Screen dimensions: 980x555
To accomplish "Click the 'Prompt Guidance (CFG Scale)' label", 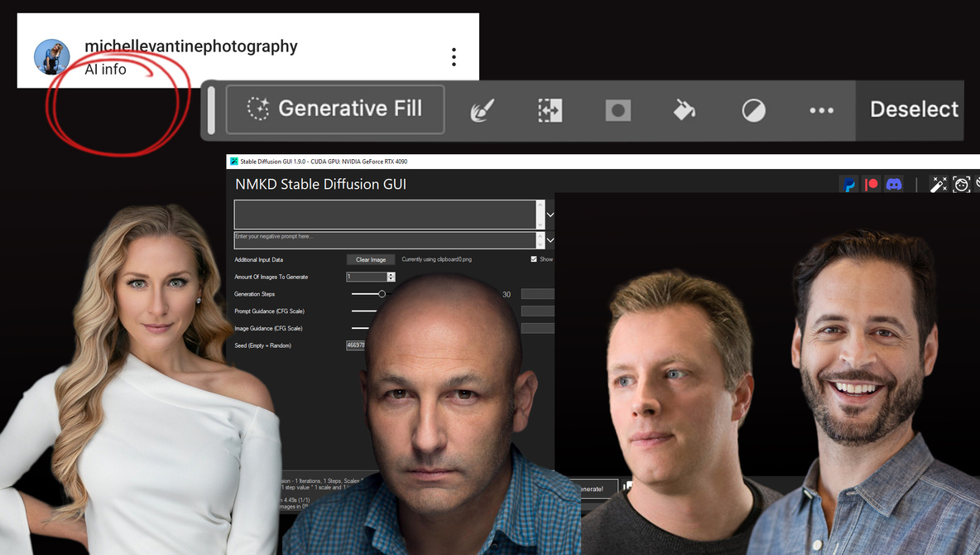I will coord(269,311).
